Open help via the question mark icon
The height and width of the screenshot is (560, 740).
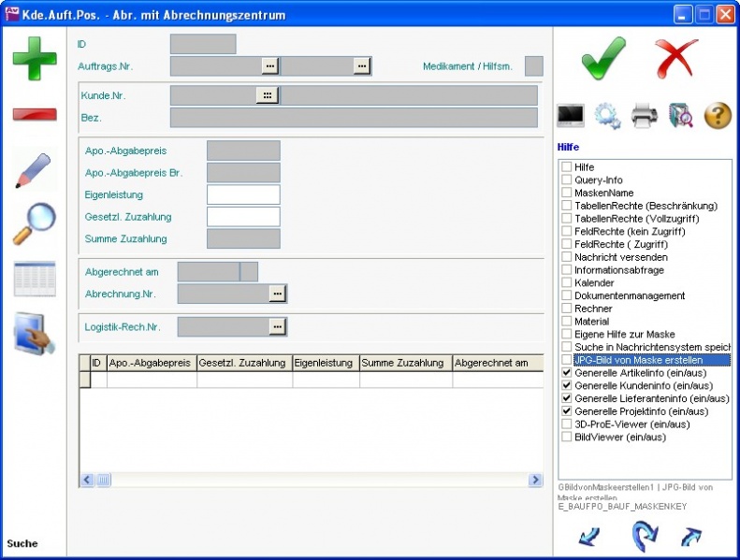click(717, 115)
